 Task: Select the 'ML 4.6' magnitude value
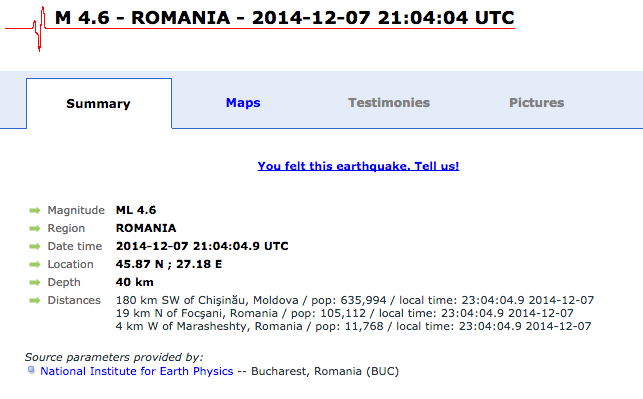(136, 210)
